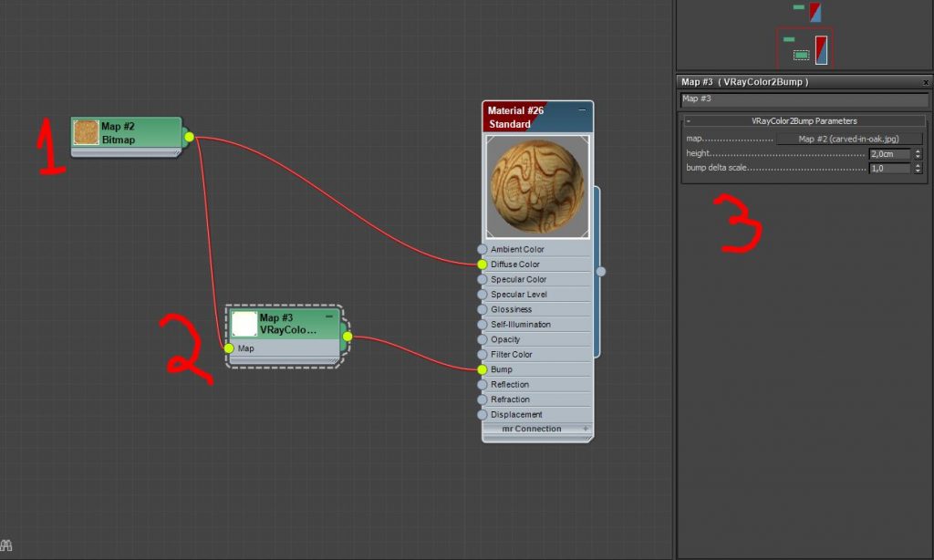
Task: Click the bump delta scale spinner
Action: pyautogui.click(x=918, y=169)
